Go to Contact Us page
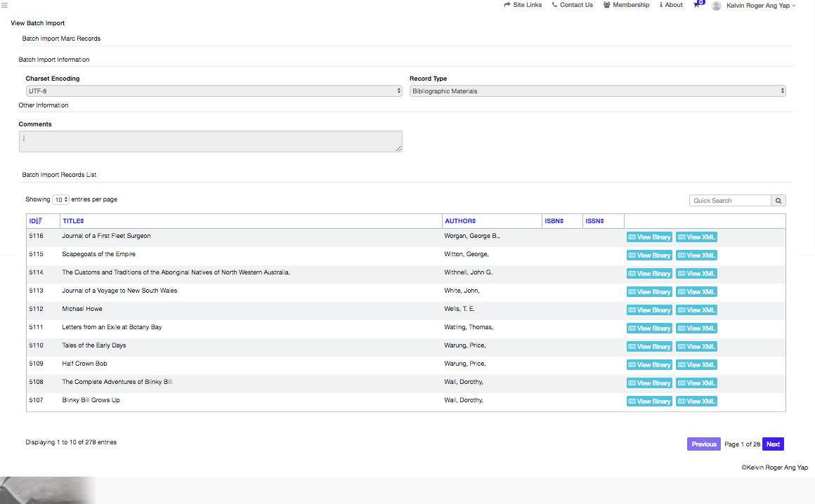This screenshot has width=815, height=504. point(572,5)
